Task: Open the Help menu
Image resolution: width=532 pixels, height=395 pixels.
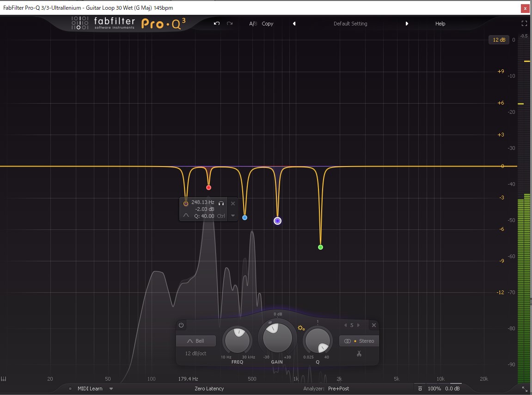Action: click(440, 24)
